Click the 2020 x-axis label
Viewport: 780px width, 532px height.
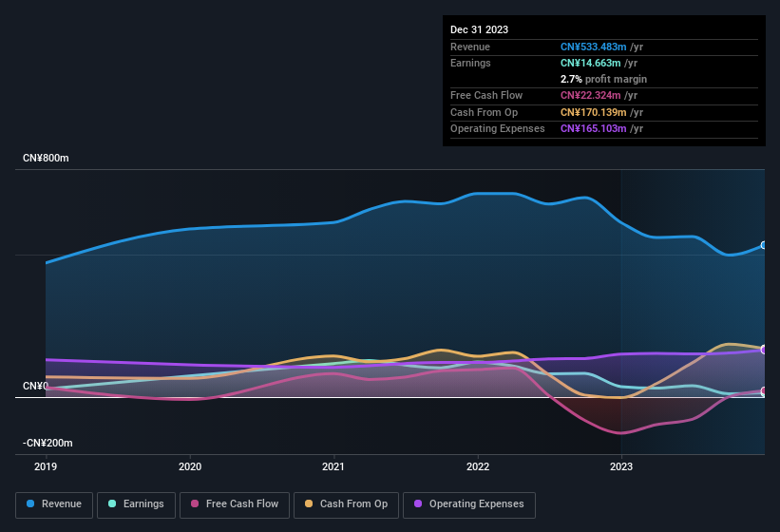point(190,466)
